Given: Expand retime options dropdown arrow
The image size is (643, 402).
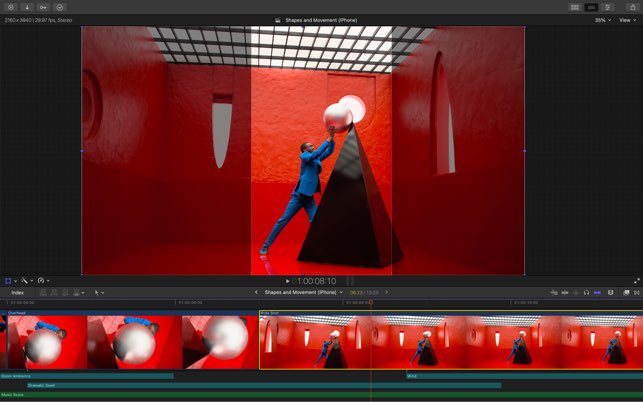Looking at the screenshot, I should click(48, 281).
